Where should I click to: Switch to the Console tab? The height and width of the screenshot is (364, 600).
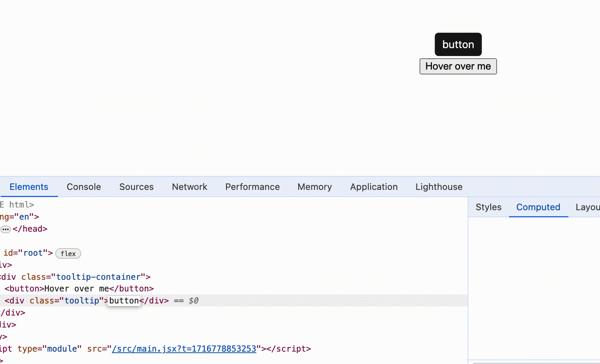[84, 187]
